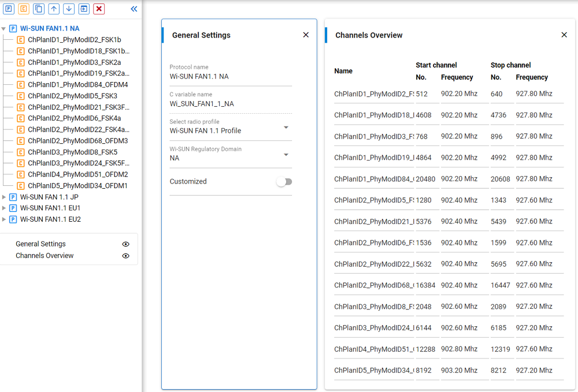578x392 pixels.
Task: Click protocol icon of Wi-SUN FAN1.1 EU2
Action: click(13, 219)
